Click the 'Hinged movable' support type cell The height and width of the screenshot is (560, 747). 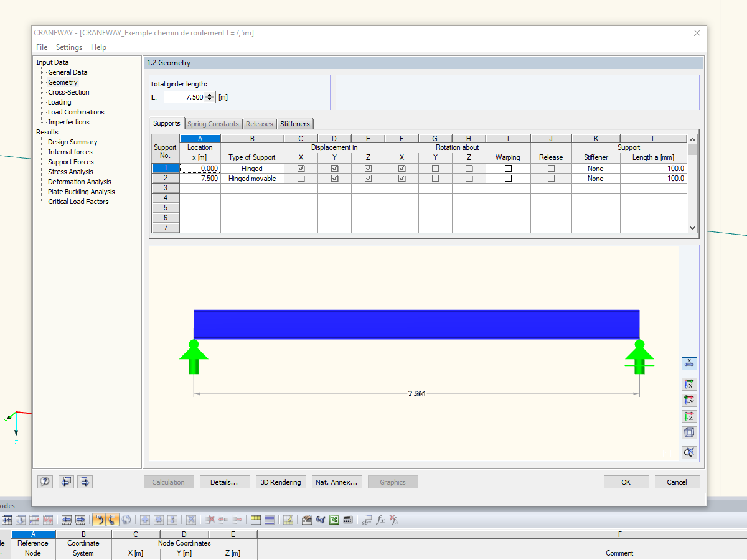click(252, 179)
